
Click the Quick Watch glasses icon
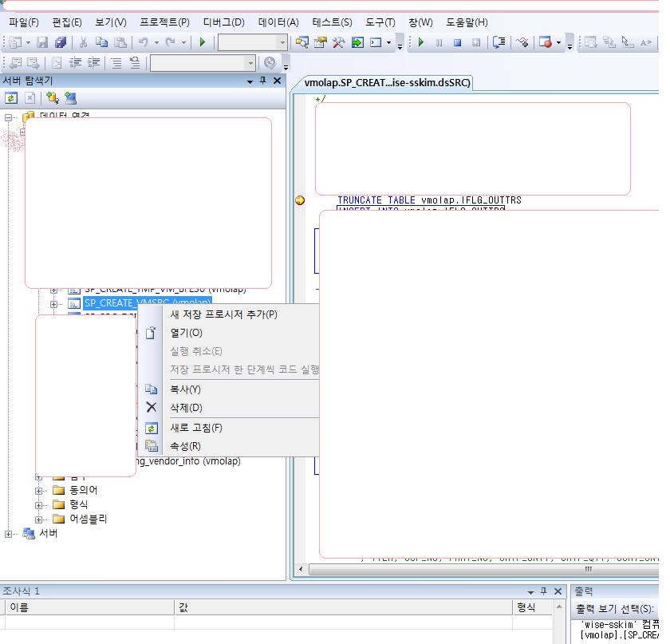tap(522, 42)
